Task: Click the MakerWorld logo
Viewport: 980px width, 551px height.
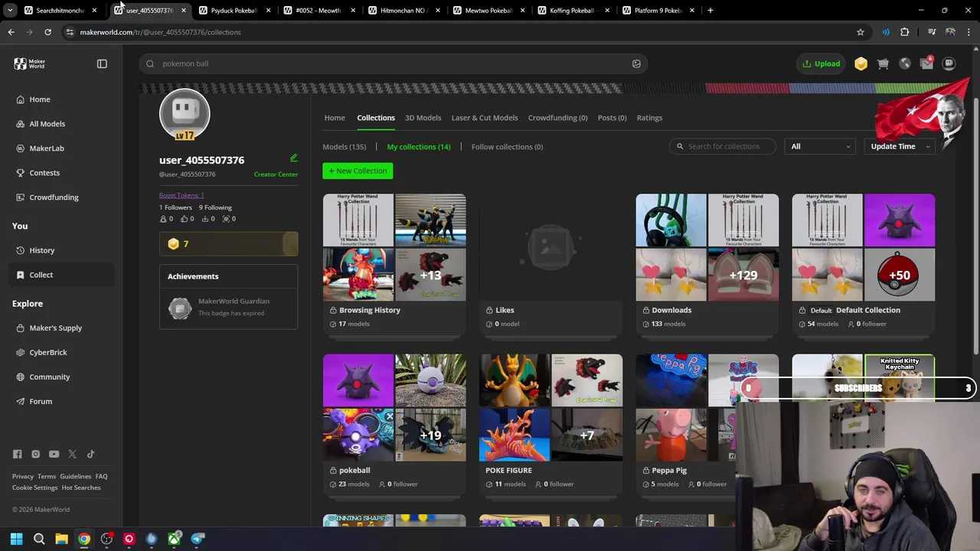Action: 30,64
